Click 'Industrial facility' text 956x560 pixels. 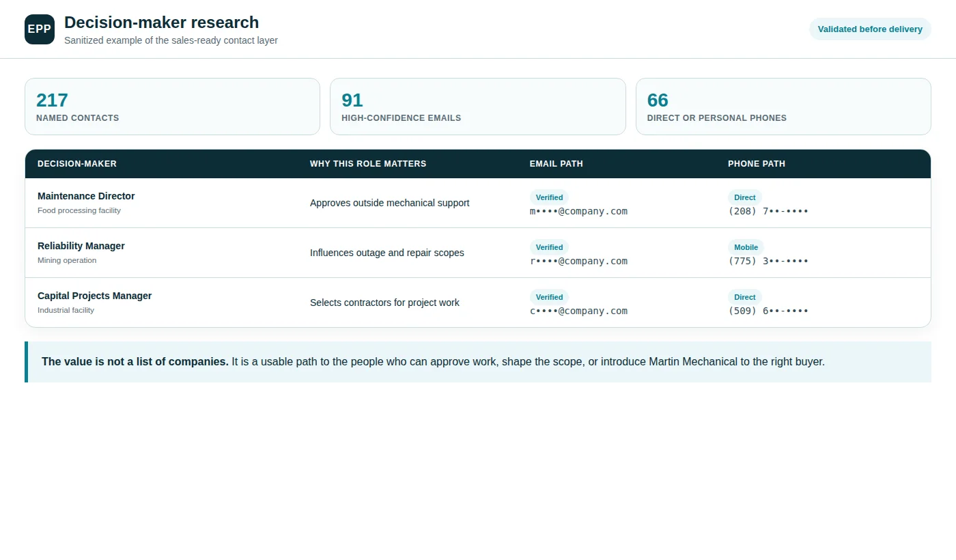click(x=66, y=310)
